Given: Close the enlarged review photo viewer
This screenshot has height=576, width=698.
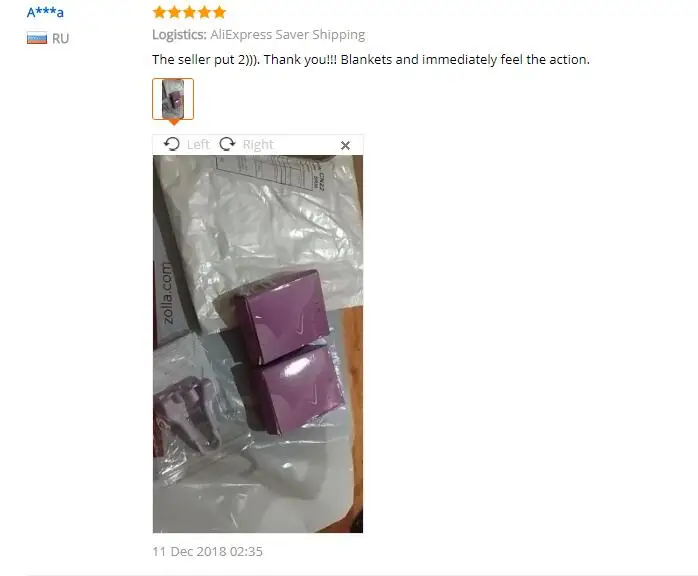Looking at the screenshot, I should coord(345,145).
